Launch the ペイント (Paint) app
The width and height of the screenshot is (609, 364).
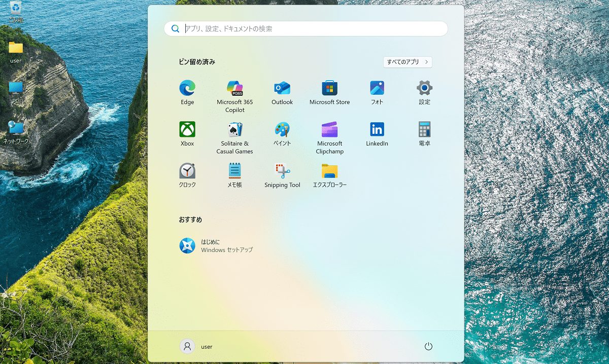[x=282, y=134]
